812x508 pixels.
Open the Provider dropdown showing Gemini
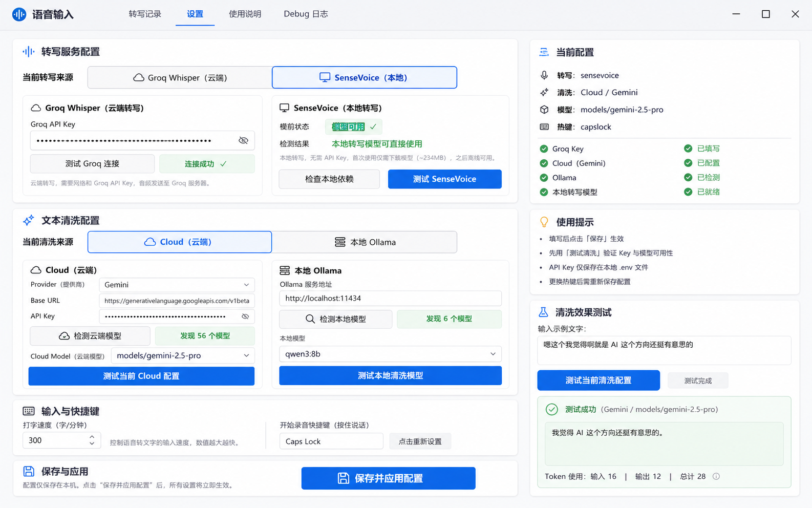(x=177, y=285)
